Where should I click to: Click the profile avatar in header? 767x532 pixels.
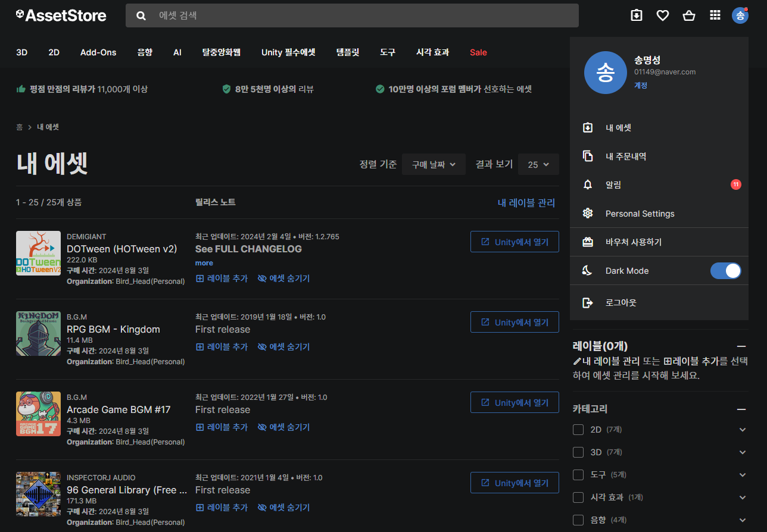tap(740, 15)
